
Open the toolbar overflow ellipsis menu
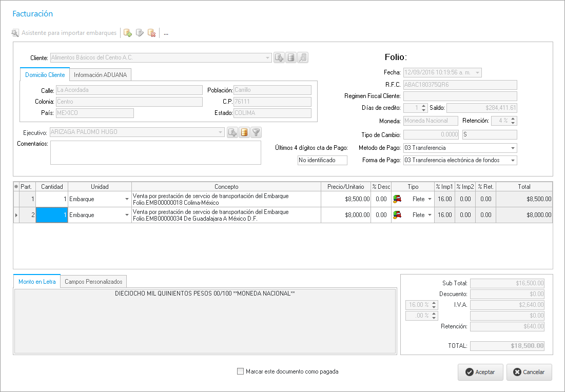tap(166, 33)
